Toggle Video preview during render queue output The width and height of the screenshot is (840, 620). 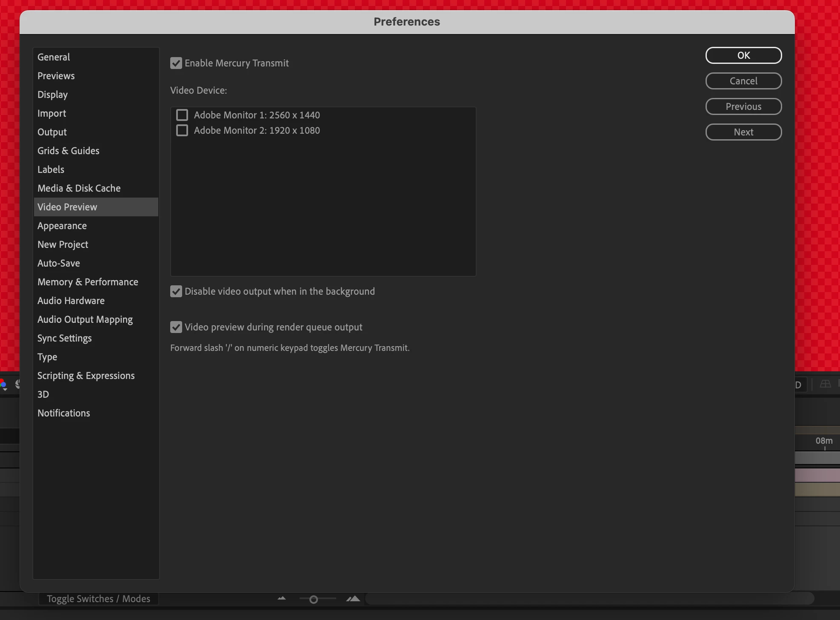(x=176, y=327)
